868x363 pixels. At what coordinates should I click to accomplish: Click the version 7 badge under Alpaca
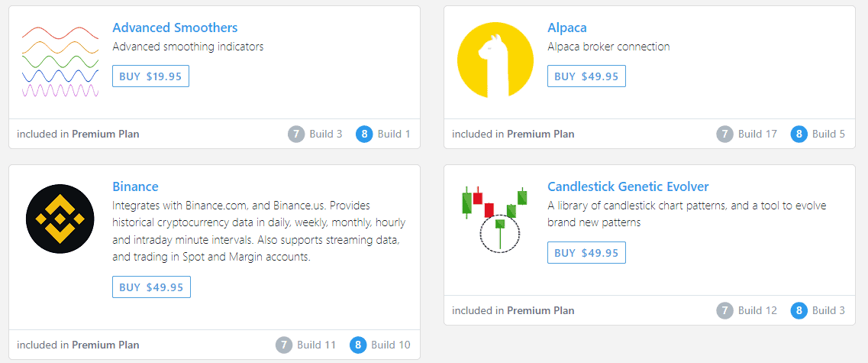(724, 134)
